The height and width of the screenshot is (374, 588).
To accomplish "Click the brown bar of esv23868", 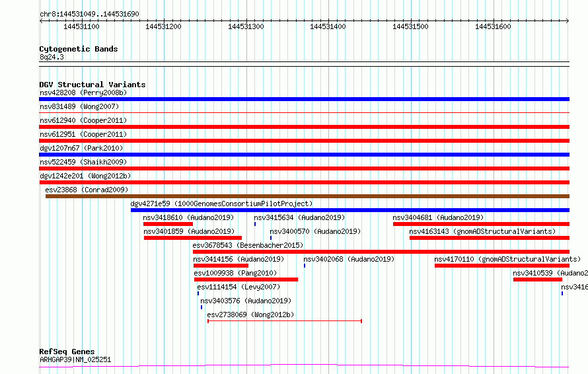I will click(307, 196).
